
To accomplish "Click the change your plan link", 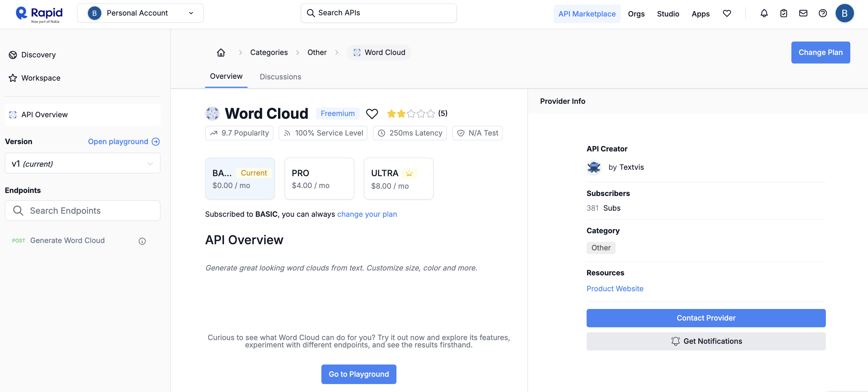I will 367,214.
